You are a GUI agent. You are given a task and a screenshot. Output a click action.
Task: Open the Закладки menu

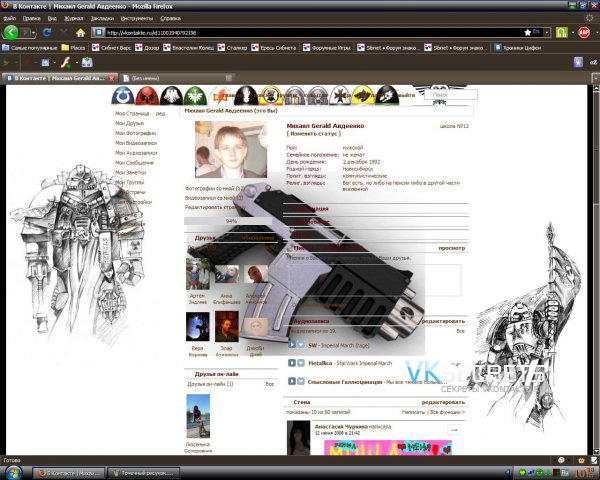102,18
